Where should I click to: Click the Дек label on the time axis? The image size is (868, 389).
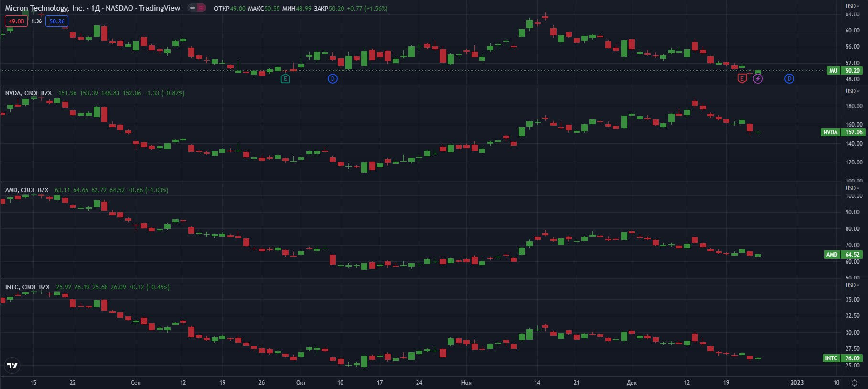pos(632,382)
